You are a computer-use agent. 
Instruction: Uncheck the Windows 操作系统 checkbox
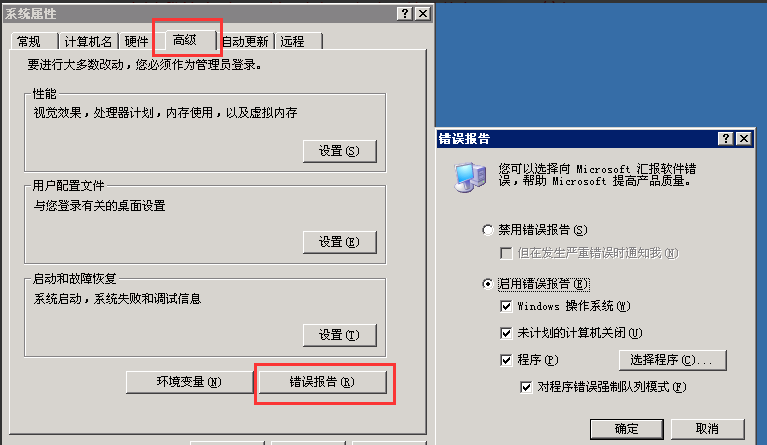pos(506,307)
